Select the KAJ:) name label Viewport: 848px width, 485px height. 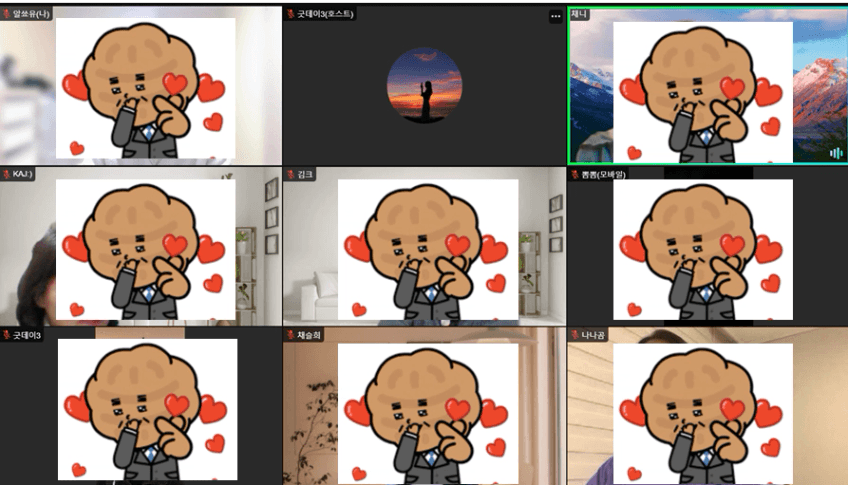point(22,174)
